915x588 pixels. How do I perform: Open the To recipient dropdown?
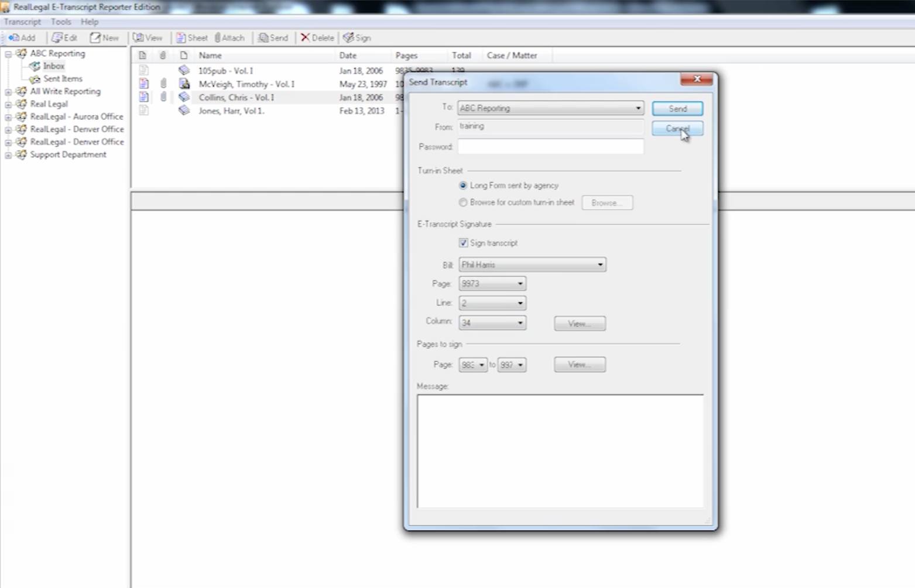(x=638, y=108)
